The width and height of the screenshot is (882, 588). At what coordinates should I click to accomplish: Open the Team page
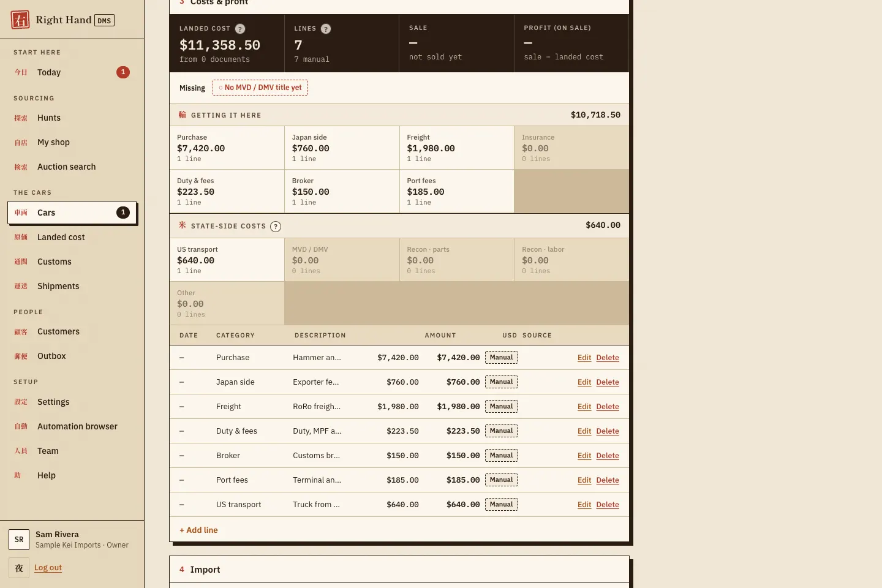click(72, 451)
